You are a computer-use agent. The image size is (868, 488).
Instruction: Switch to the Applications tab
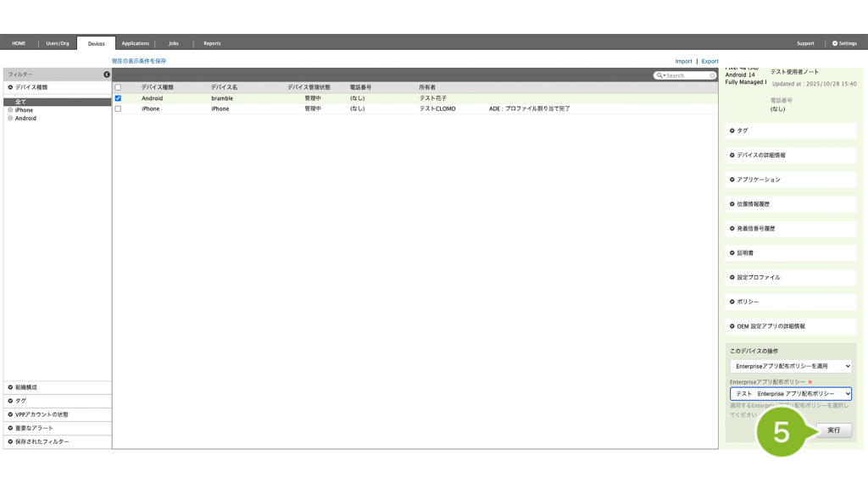tap(135, 43)
